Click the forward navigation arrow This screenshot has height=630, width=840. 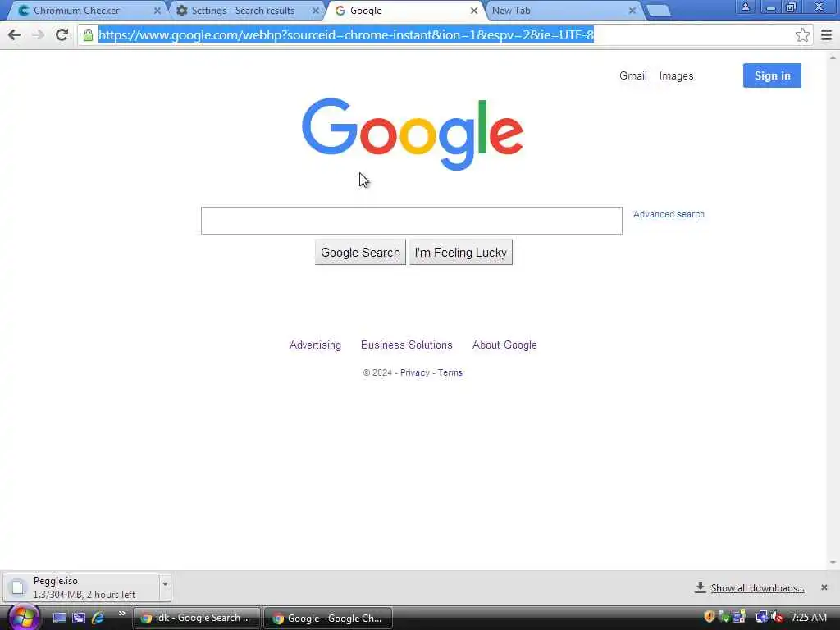[x=38, y=34]
